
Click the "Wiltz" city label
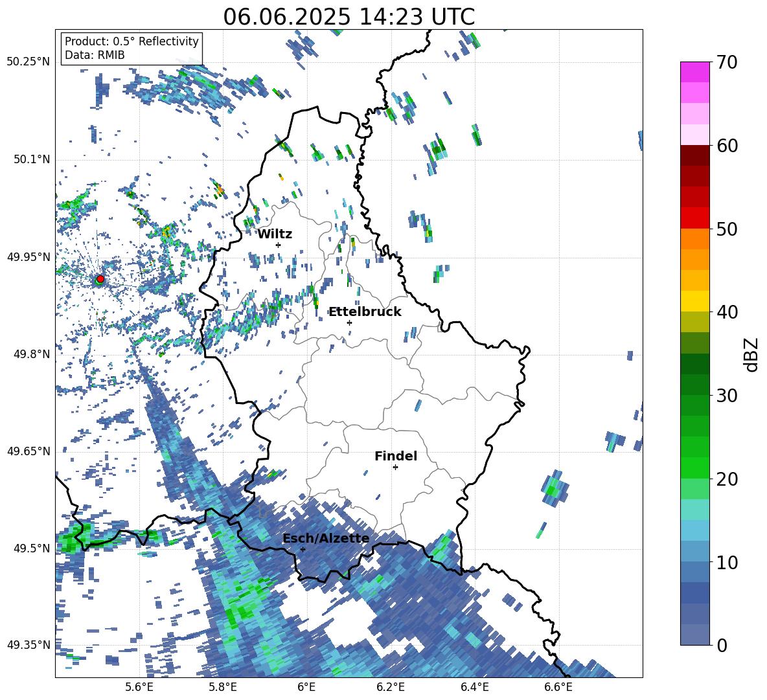[x=275, y=234]
